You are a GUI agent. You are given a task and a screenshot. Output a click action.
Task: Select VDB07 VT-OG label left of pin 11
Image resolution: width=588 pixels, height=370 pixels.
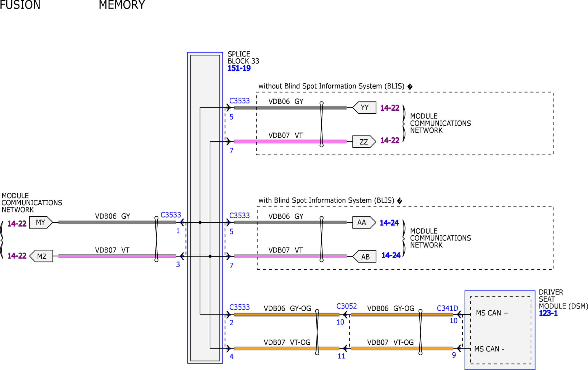[287, 342]
